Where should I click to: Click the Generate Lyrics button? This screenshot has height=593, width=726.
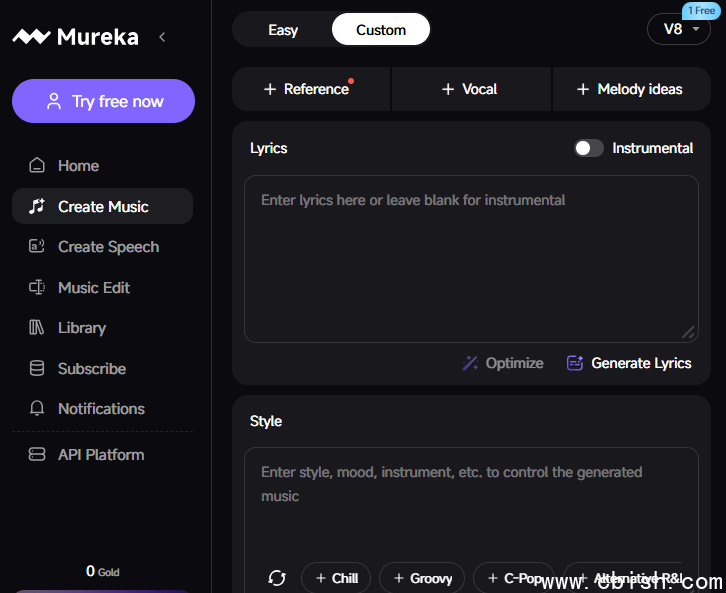click(629, 363)
